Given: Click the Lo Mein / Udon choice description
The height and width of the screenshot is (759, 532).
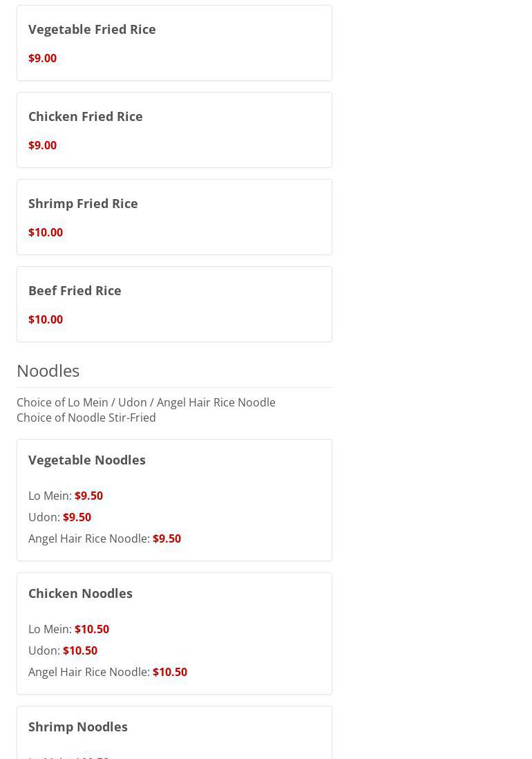Looking at the screenshot, I should [x=146, y=402].
